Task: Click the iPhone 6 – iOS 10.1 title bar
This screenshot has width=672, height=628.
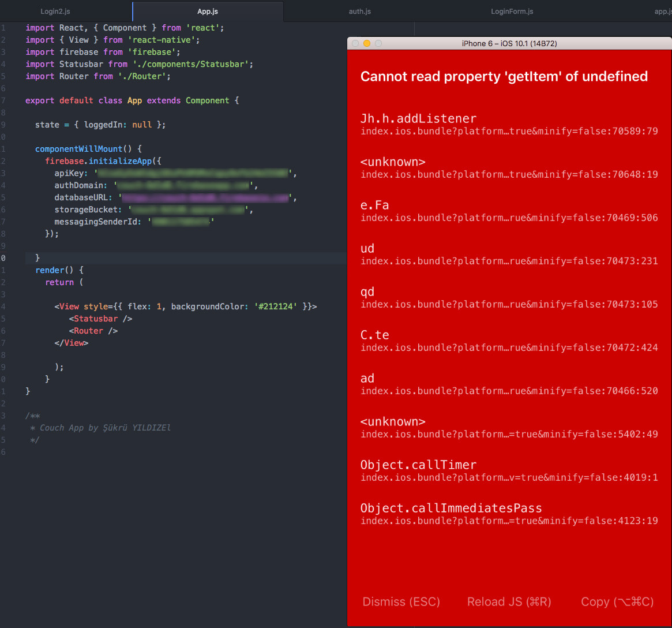Action: (509, 43)
